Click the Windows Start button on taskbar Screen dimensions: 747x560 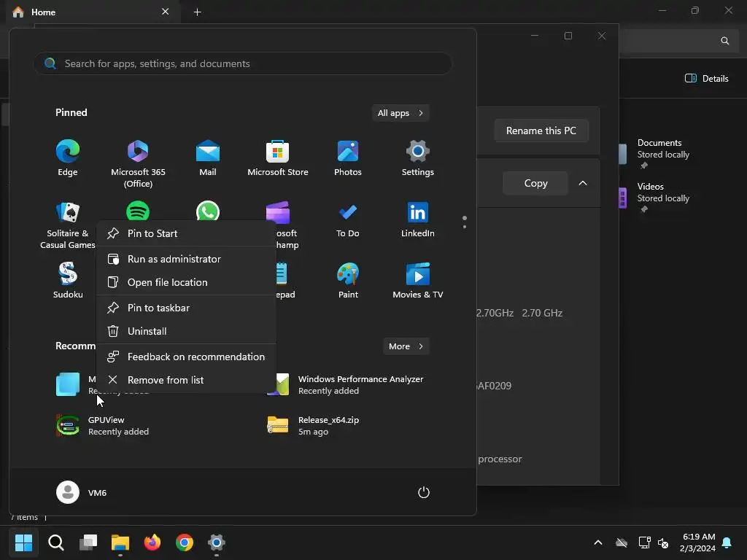click(24, 542)
